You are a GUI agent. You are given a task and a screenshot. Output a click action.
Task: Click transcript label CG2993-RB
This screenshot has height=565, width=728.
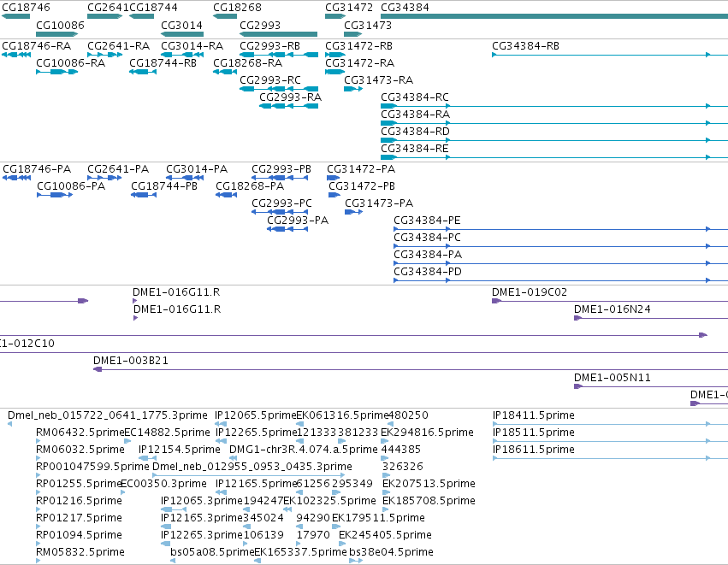click(269, 46)
